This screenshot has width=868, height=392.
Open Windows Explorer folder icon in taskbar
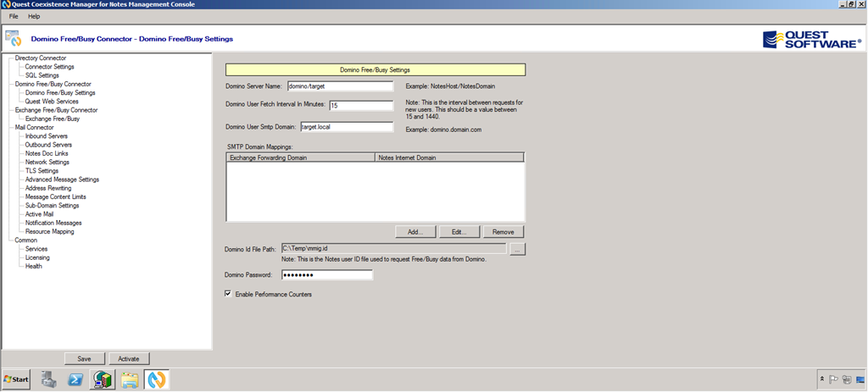[130, 379]
